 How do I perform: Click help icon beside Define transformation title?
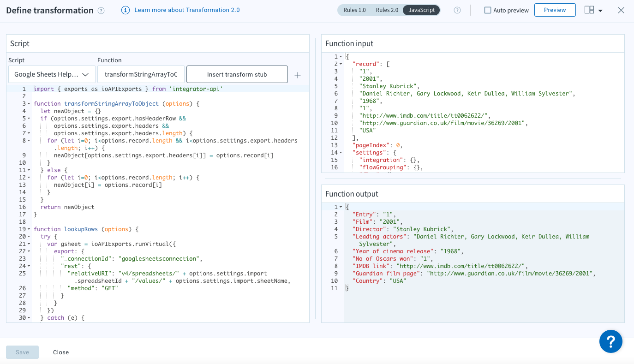101,11
